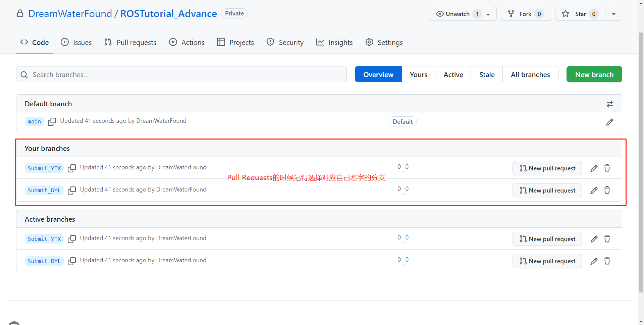Rename Submit_DYL branch in Your branches

coord(594,190)
